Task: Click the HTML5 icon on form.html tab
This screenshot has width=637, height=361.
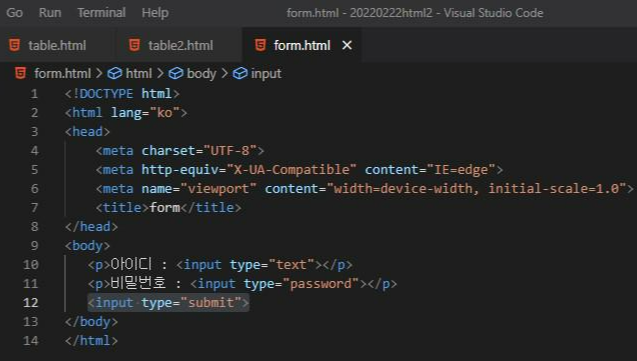Action: pos(260,45)
